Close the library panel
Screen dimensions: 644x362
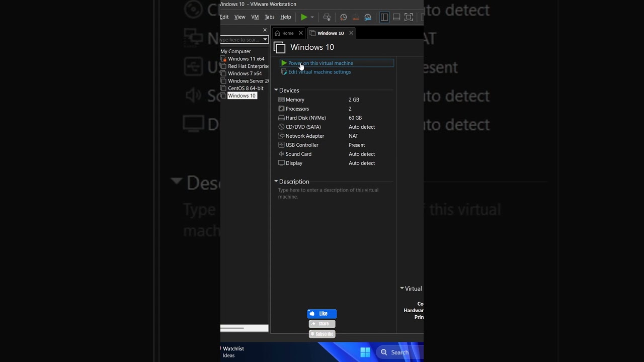[x=265, y=30]
